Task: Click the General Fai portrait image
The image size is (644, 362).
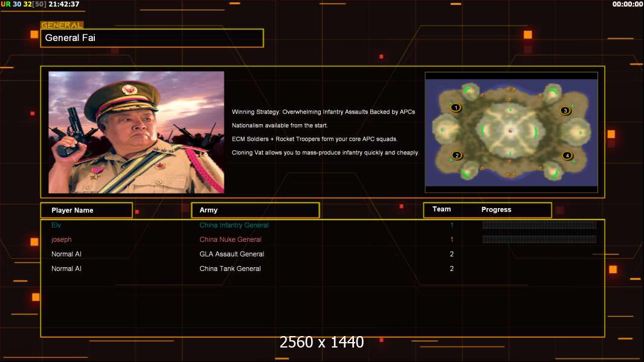Action: 137,132
